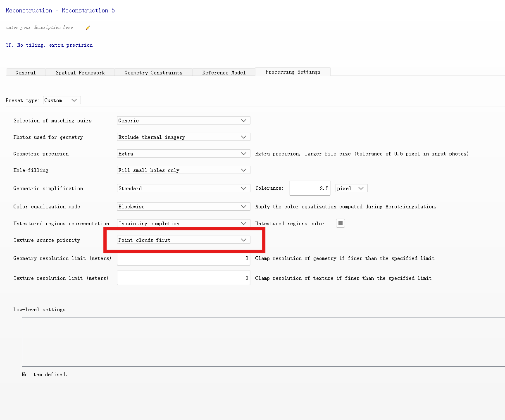Click the pencil icon to edit description
Viewport: 505px width, 420px height.
pos(88,28)
